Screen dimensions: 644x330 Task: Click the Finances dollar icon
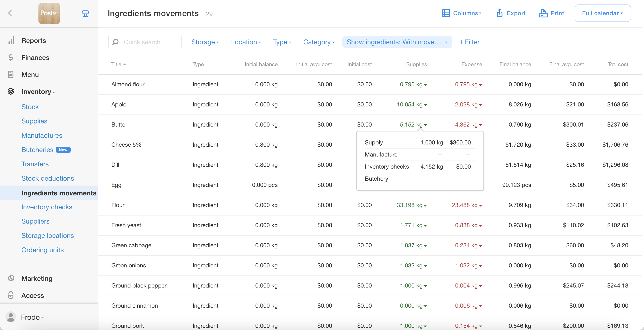coord(11,57)
